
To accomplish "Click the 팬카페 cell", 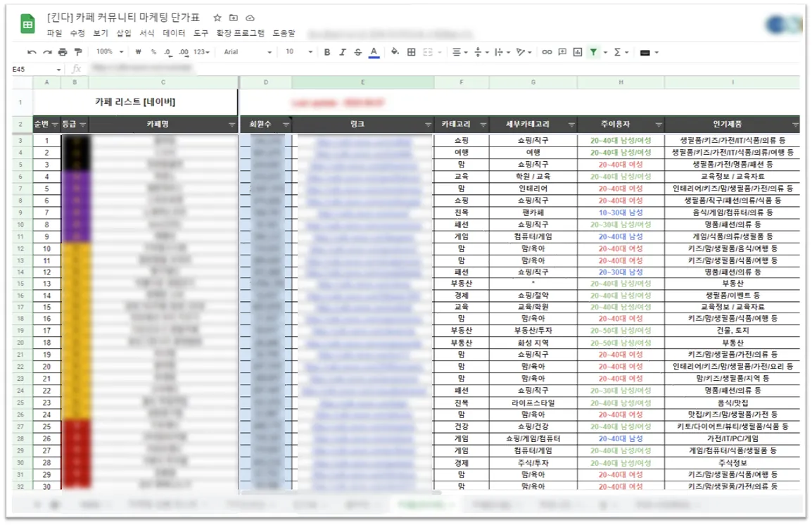I will tap(533, 213).
